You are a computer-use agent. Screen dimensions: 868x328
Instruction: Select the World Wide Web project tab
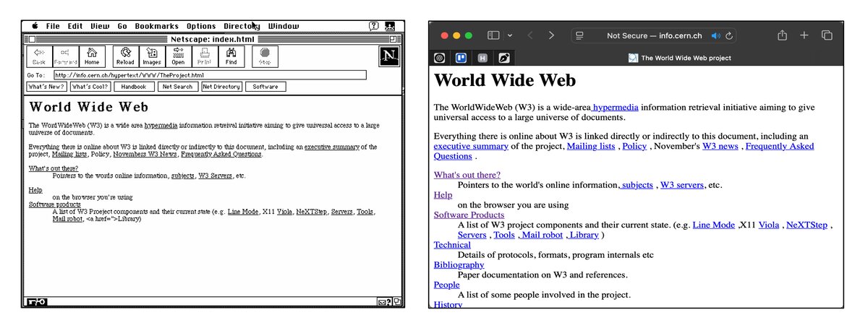[x=678, y=58]
